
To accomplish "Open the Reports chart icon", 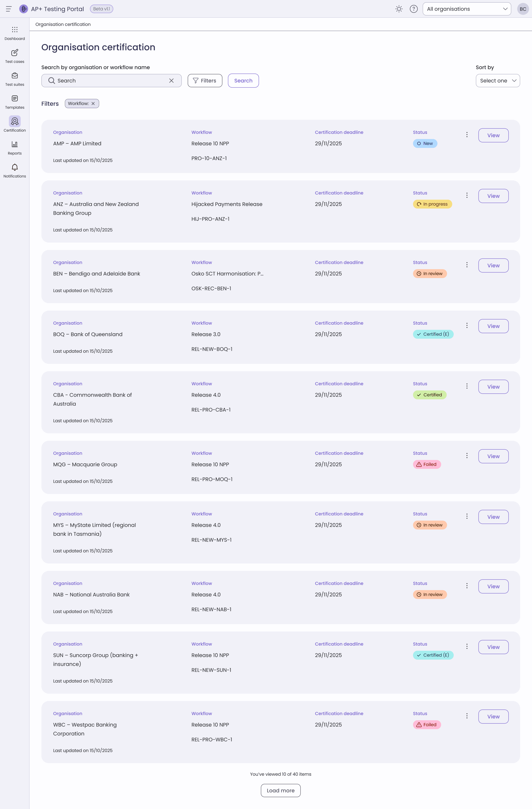I will point(15,144).
